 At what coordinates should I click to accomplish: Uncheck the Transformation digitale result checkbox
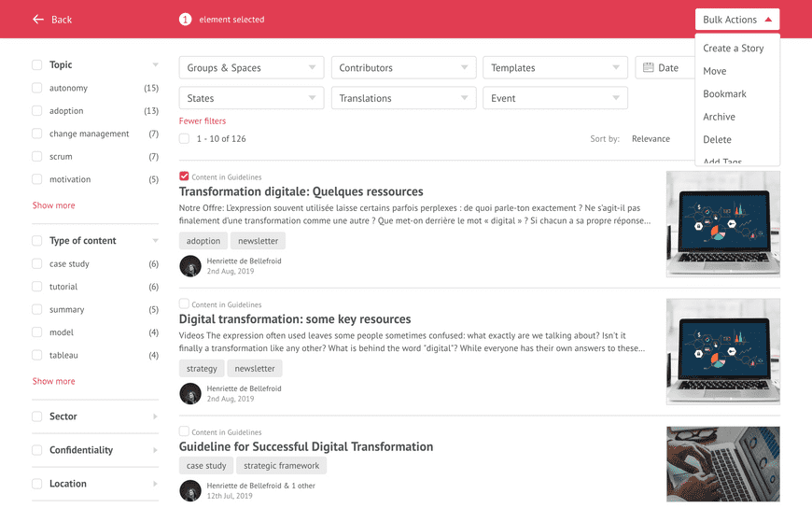184,176
